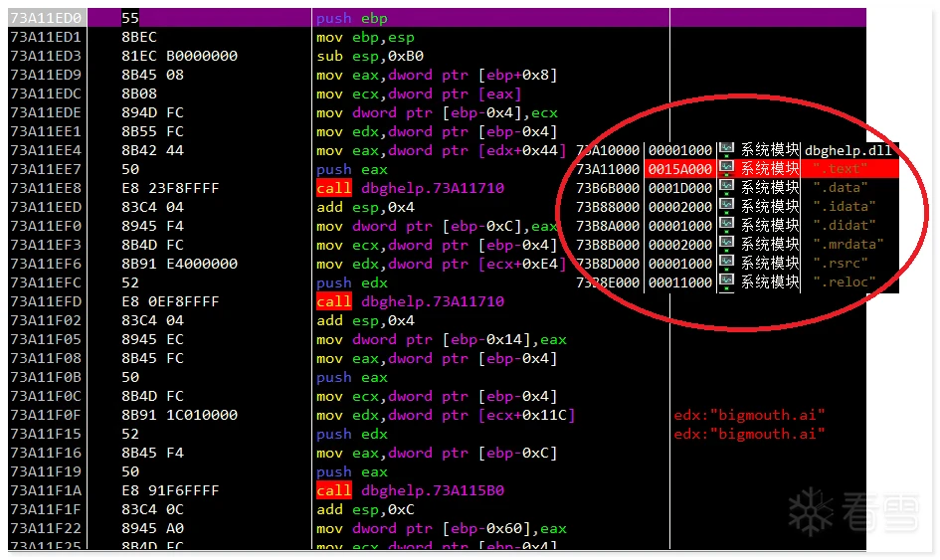Click the module icon in the ".data" row
940x560 pixels.
pos(726,188)
